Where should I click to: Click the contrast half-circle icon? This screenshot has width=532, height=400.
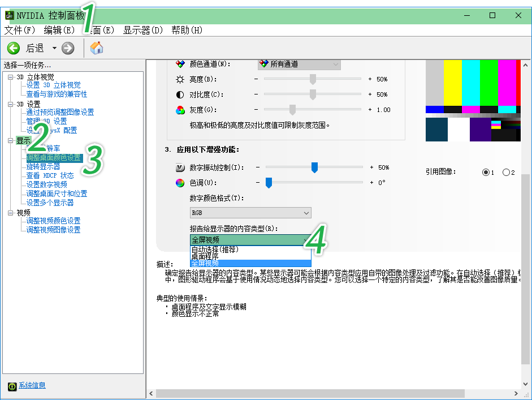click(180, 94)
